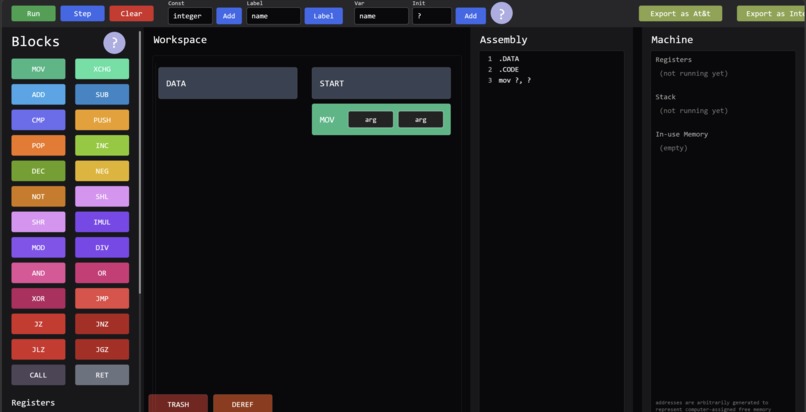This screenshot has height=412, width=806.
Task: Click Export as At&t button
Action: 680,14
